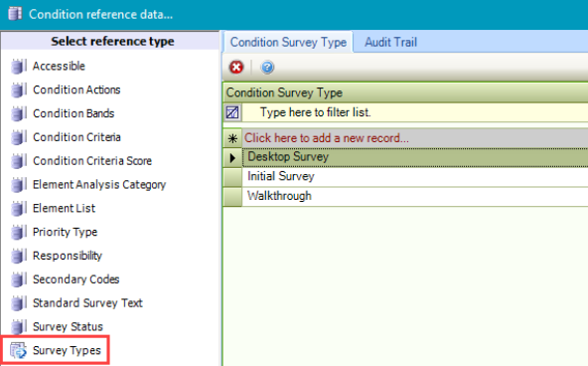The image size is (588, 366).
Task: Click the Survey Types icon
Action: pyautogui.click(x=18, y=350)
